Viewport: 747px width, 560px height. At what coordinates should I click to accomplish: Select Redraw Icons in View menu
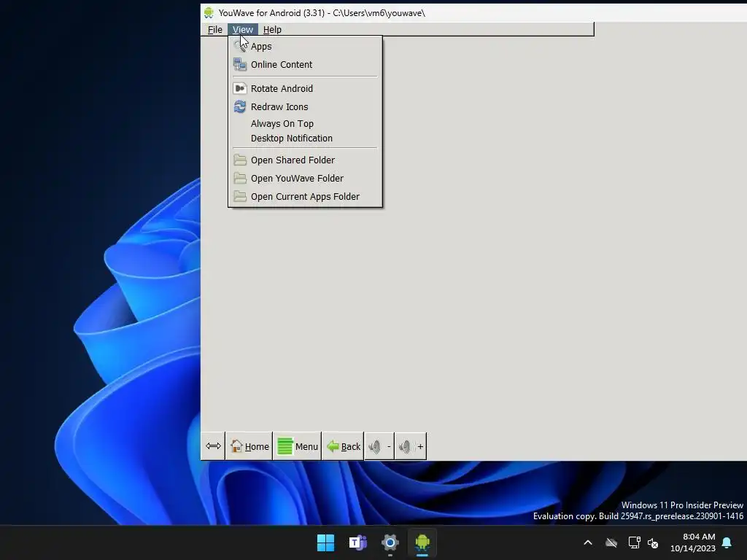305,106
